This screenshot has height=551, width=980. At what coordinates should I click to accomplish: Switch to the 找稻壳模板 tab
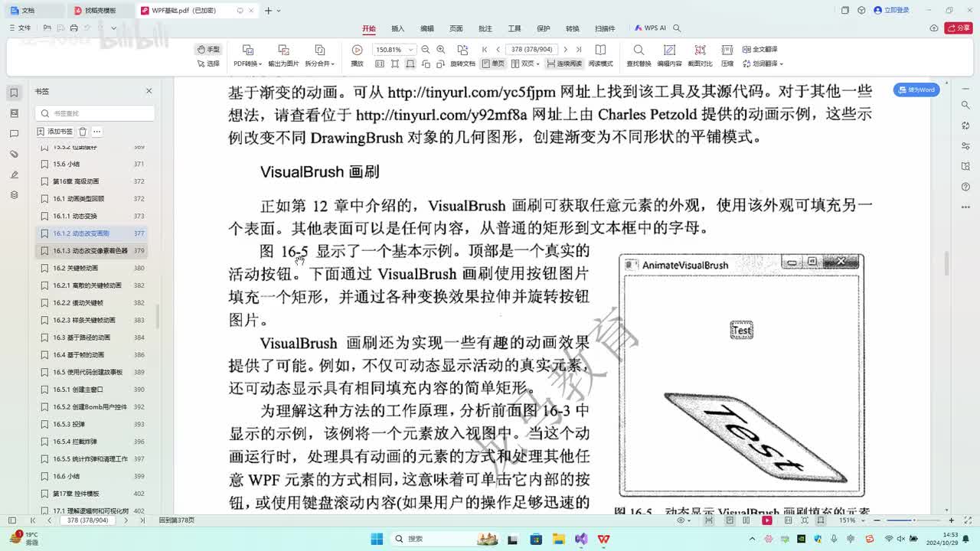(x=100, y=11)
